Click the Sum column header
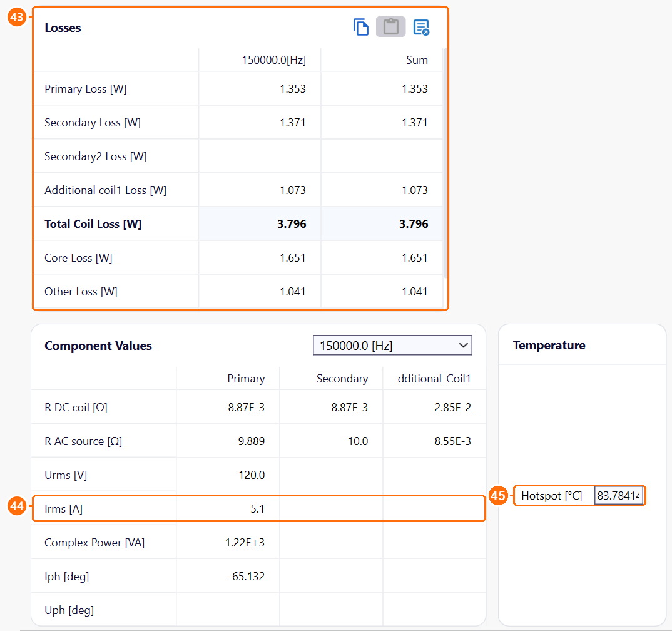The height and width of the screenshot is (631, 672). (x=417, y=60)
